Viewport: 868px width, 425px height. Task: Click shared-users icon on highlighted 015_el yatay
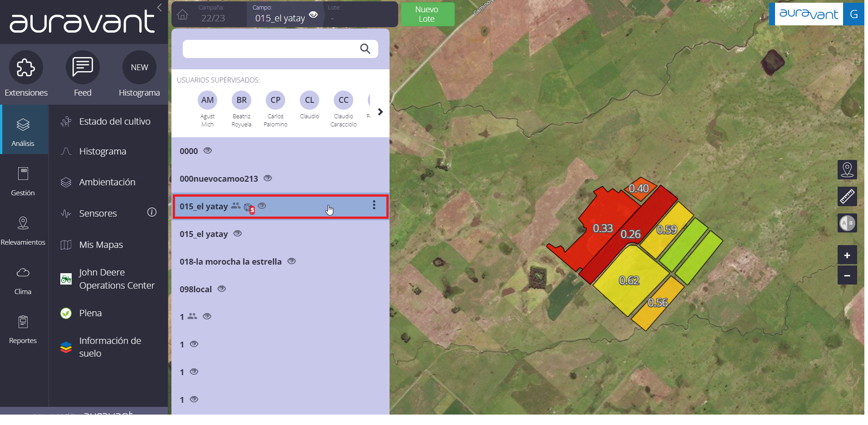click(x=235, y=206)
